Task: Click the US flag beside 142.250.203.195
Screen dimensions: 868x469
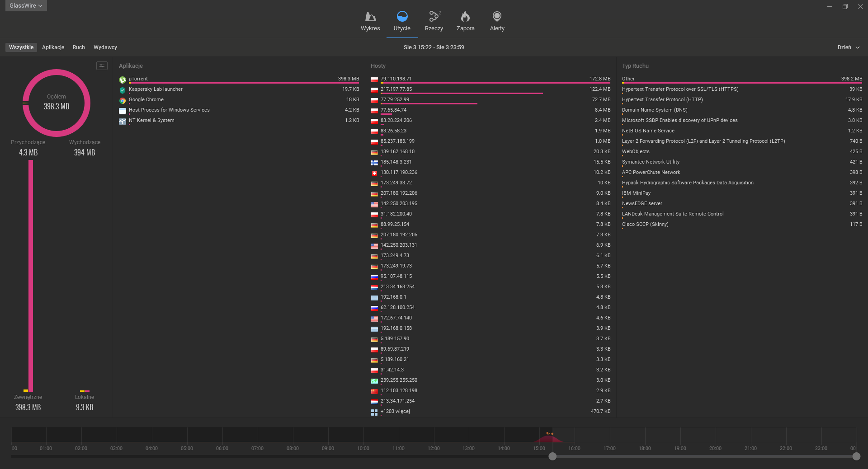Action: click(x=374, y=204)
